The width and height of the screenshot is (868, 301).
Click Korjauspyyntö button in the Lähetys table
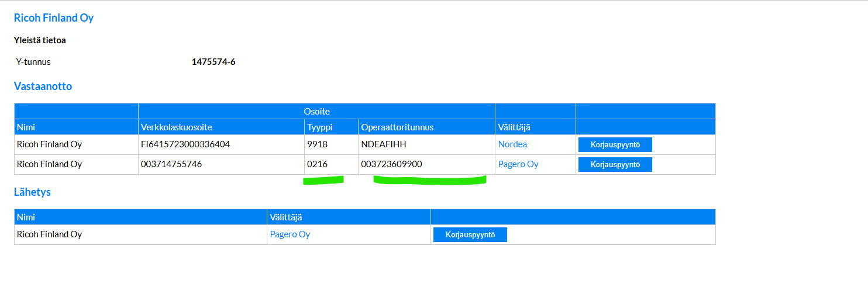point(470,234)
